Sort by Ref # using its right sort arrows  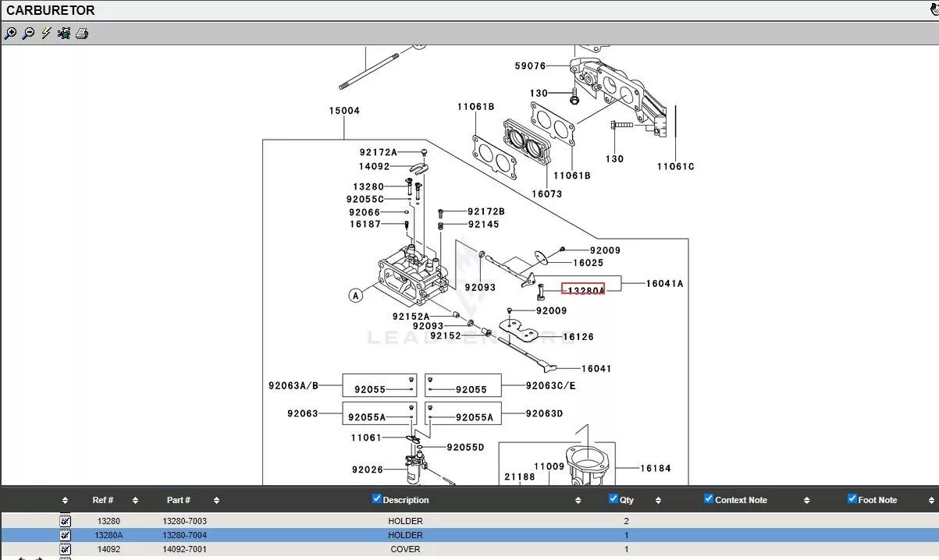(135, 501)
